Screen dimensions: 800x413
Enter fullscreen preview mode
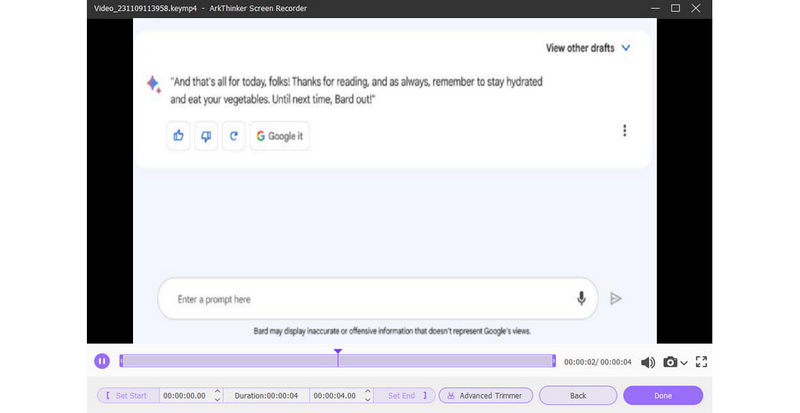(702, 361)
